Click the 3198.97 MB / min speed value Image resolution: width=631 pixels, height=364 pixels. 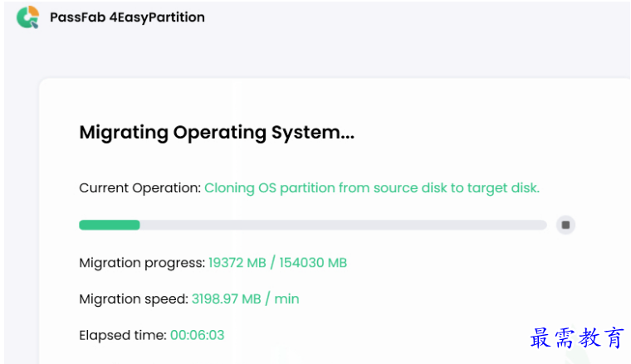pos(245,298)
